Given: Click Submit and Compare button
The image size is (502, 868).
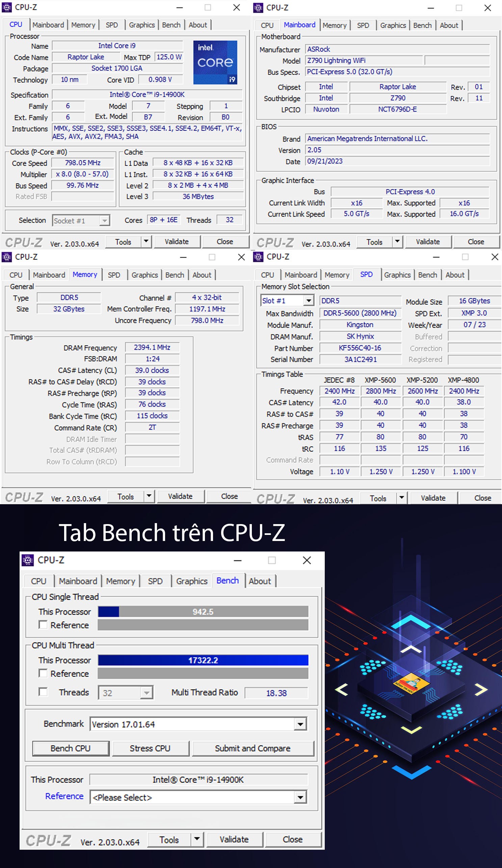Looking at the screenshot, I should coord(253,748).
